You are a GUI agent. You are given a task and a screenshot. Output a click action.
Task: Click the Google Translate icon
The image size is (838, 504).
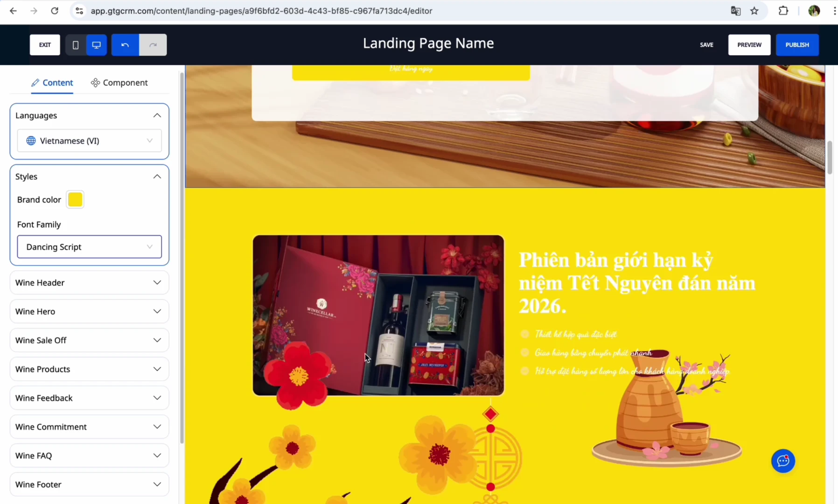(736, 11)
